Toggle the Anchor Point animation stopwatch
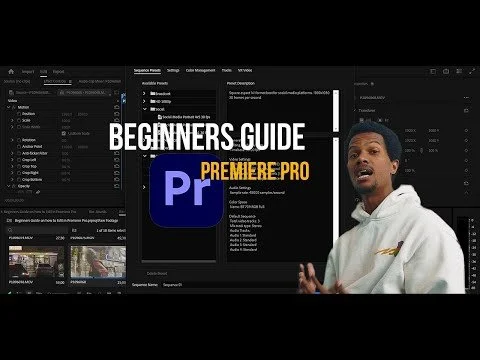The width and height of the screenshot is (480, 360). coord(19,146)
